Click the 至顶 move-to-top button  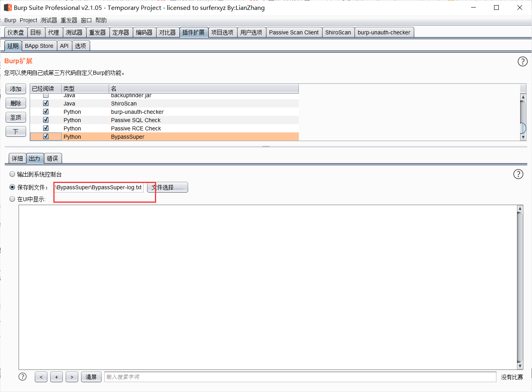click(x=16, y=117)
